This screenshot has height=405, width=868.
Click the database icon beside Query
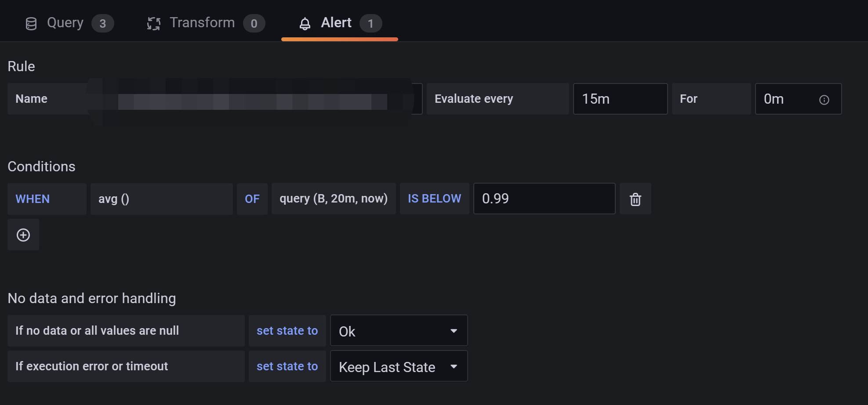[31, 23]
